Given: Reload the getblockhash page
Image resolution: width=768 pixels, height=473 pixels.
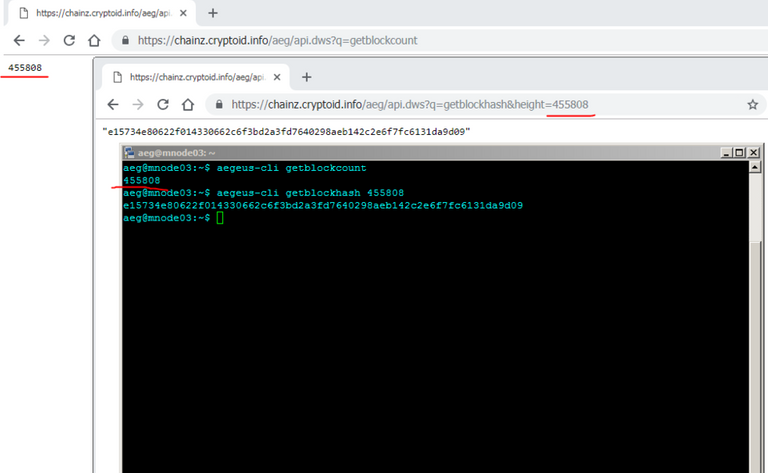Looking at the screenshot, I should point(163,104).
